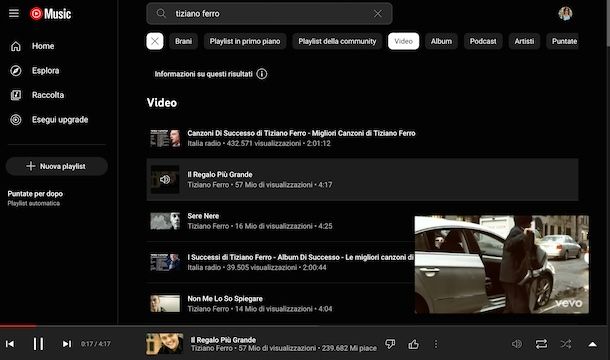Select Il Regalo Più Grande result title
The height and width of the screenshot is (360, 610).
coord(220,175)
